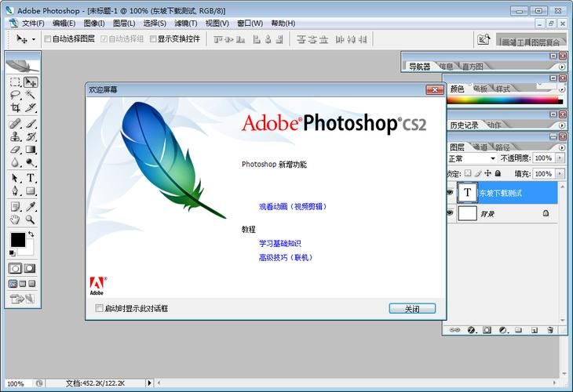Select the Type tool
Screen dimensions: 573x392
pos(31,178)
